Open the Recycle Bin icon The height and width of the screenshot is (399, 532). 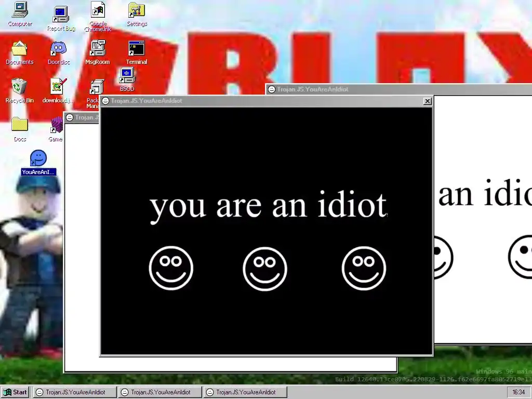[x=19, y=90]
